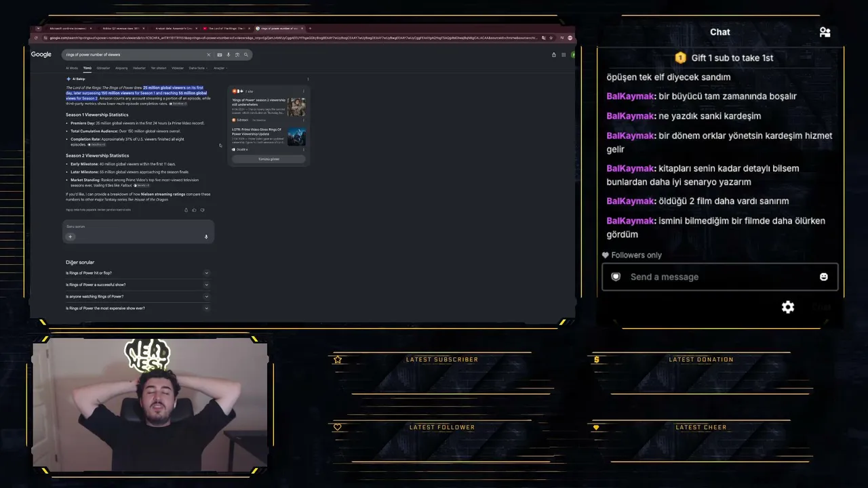Open the on-screen keyboard in search box
Viewport: 868px width, 488px height.
[220, 55]
